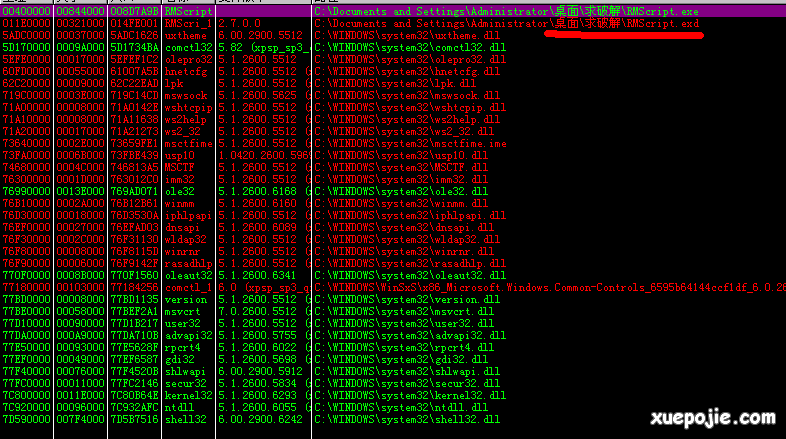Select the imm32 module name

pos(179,179)
